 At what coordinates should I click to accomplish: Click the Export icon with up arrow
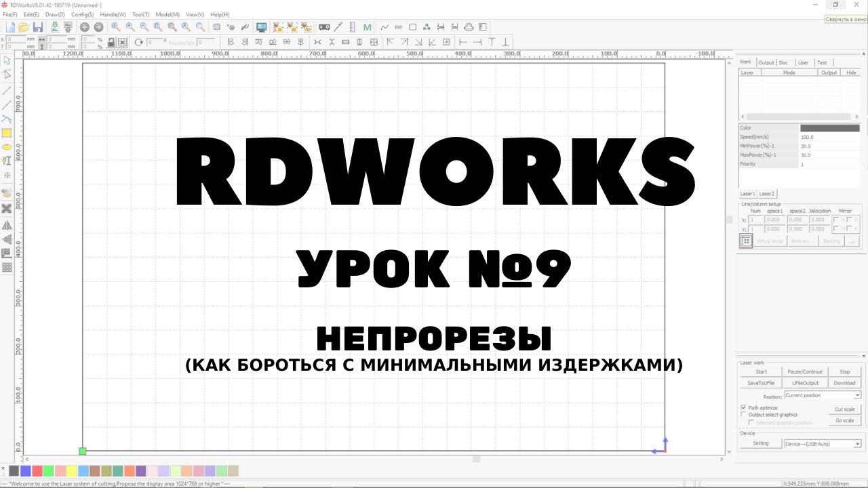pos(68,27)
